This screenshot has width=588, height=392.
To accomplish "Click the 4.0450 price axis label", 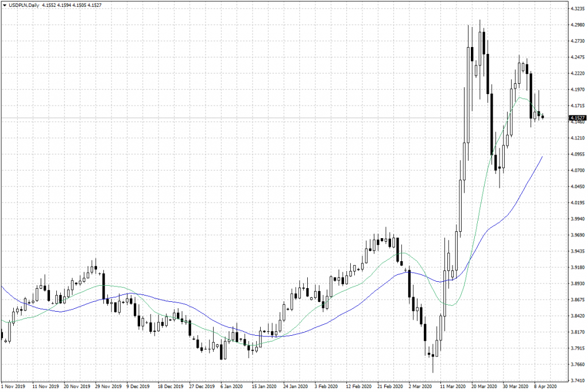I will [577, 187].
